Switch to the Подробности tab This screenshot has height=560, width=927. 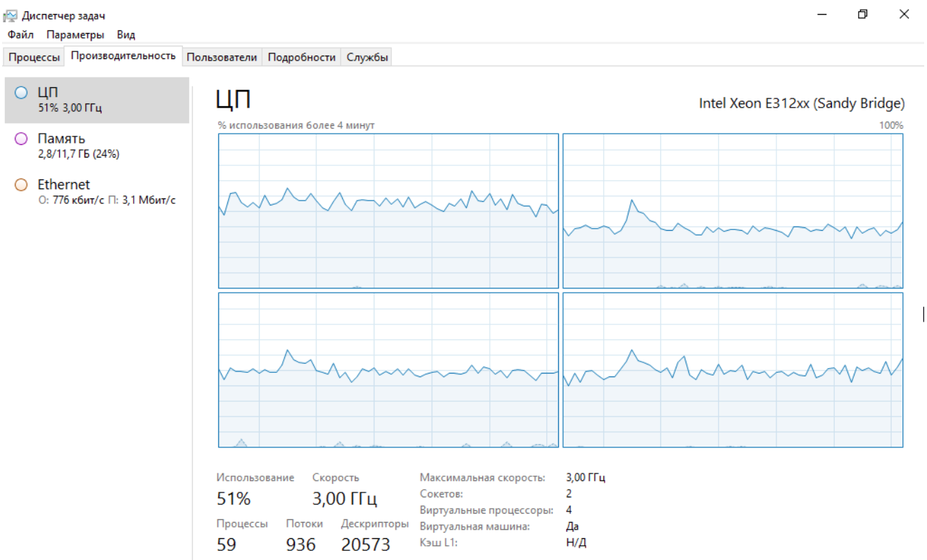pyautogui.click(x=301, y=57)
